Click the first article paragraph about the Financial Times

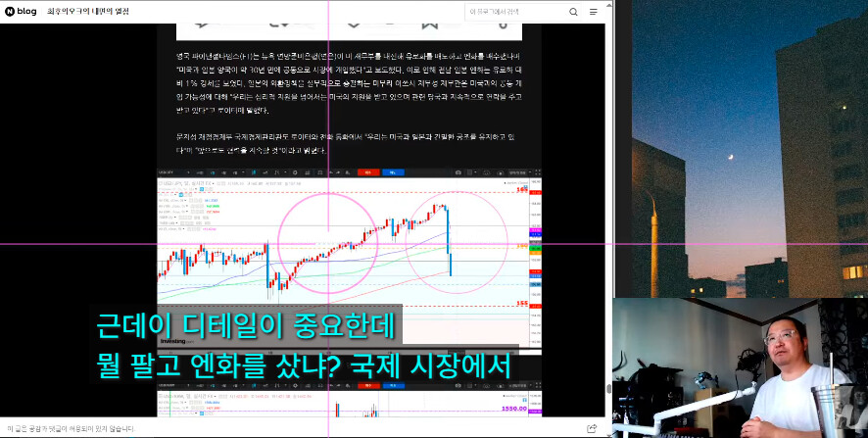[x=350, y=83]
